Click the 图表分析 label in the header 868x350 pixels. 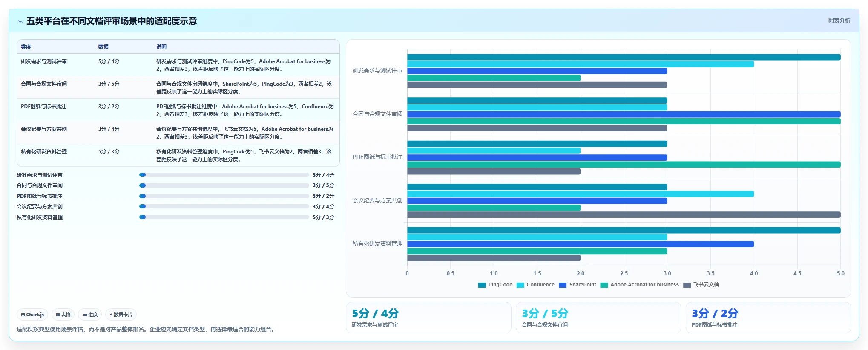[839, 20]
